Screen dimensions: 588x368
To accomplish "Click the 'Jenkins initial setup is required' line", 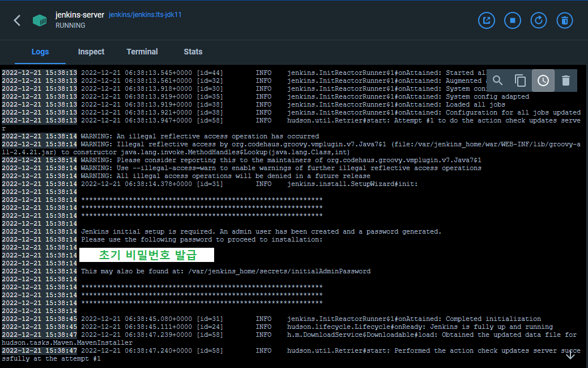I will [261, 232].
